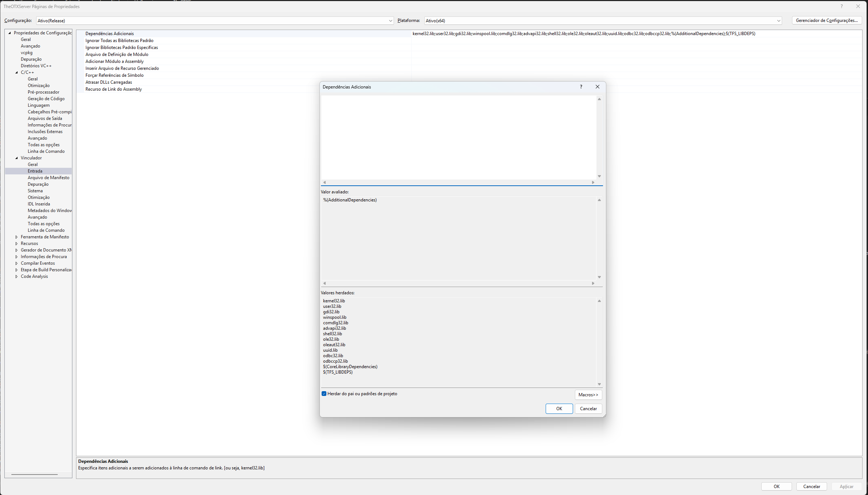Select Sistema under Vinculador
868x495 pixels.
tap(35, 191)
